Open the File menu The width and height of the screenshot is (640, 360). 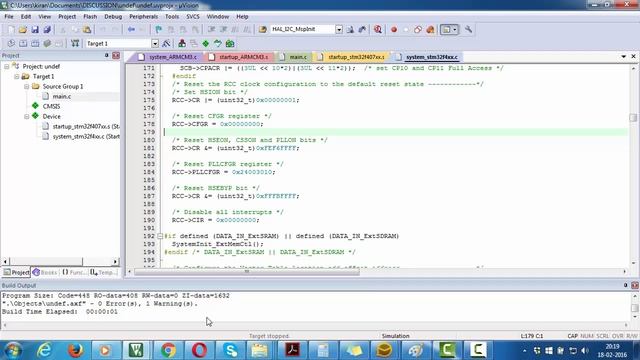[9, 17]
